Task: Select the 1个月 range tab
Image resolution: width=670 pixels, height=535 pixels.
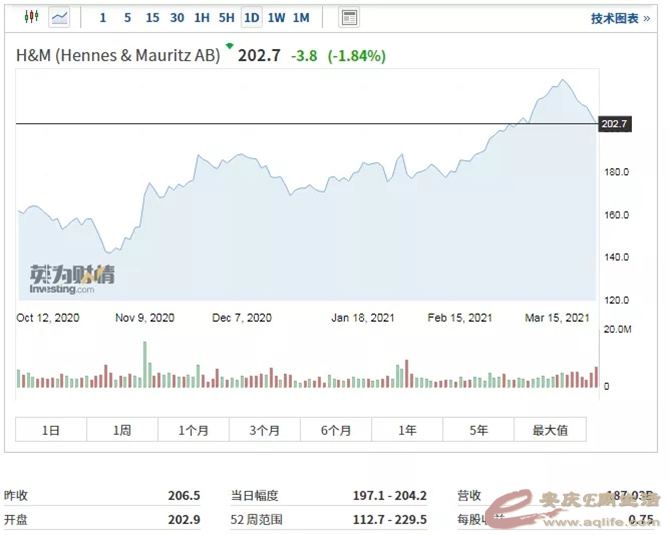Action: [193, 430]
